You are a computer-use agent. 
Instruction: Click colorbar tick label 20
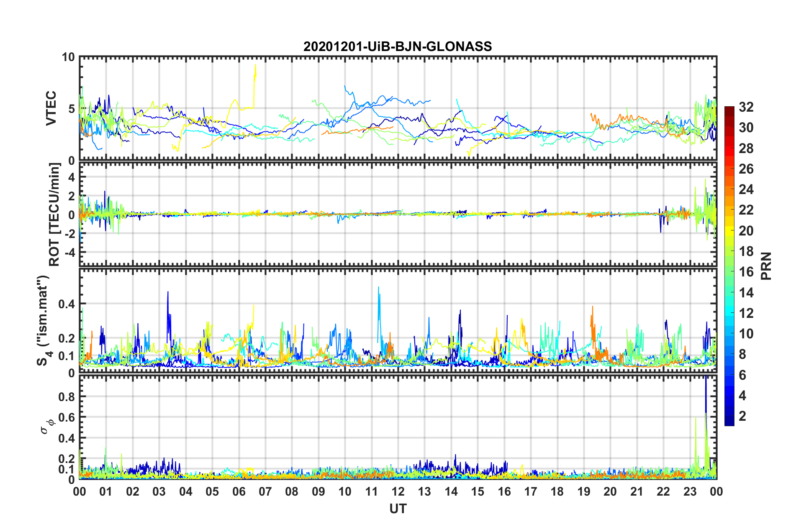tap(746, 231)
